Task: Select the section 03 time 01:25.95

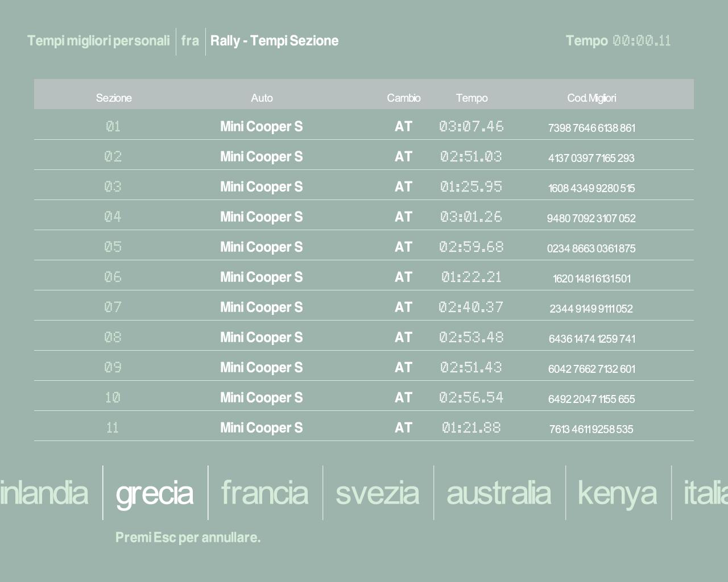Action: (x=471, y=186)
